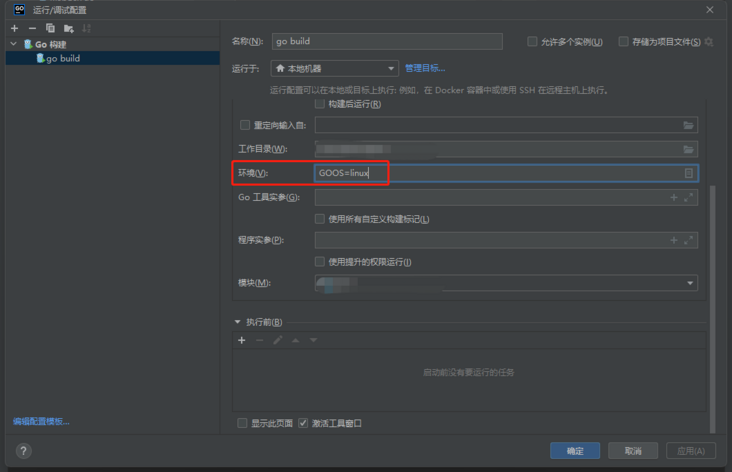732x472 pixels.
Task: Edit the 名称 name field
Action: pyautogui.click(x=387, y=41)
